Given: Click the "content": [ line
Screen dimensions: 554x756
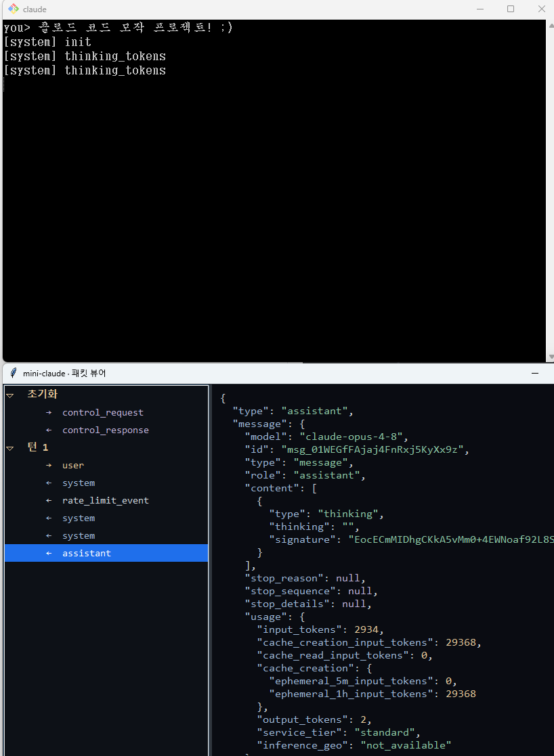Looking at the screenshot, I should [281, 489].
